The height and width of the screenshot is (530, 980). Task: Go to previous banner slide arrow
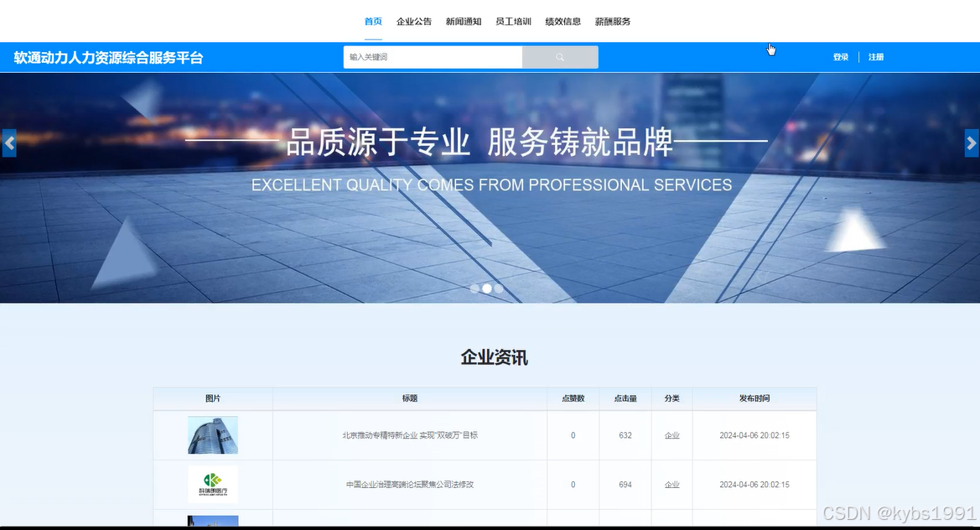(x=9, y=143)
